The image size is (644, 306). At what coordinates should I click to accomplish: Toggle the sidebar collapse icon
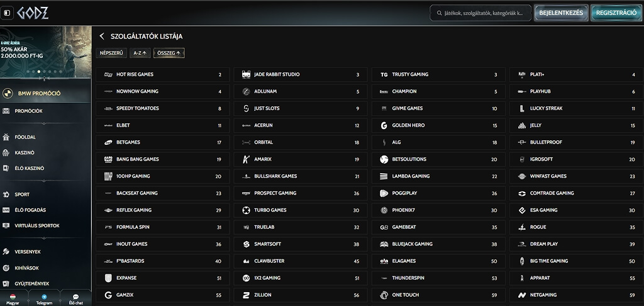tap(7, 13)
